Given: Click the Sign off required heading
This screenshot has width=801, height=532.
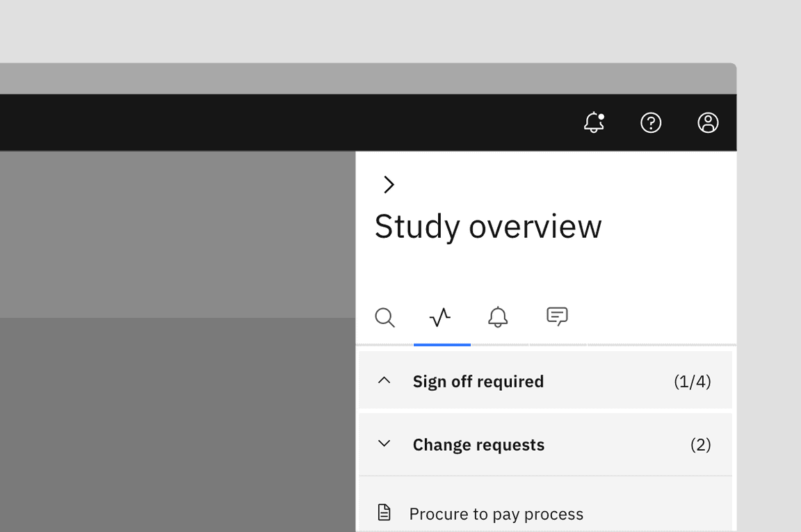Looking at the screenshot, I should (478, 381).
